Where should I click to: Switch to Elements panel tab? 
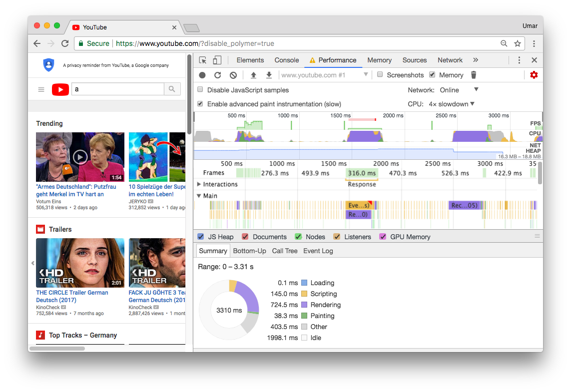pos(250,60)
